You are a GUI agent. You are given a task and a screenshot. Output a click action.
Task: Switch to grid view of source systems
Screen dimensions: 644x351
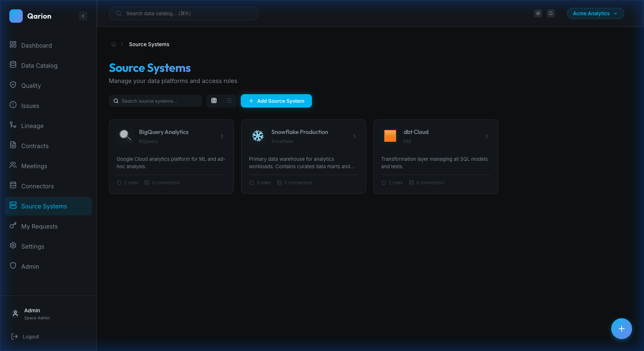coord(214,100)
